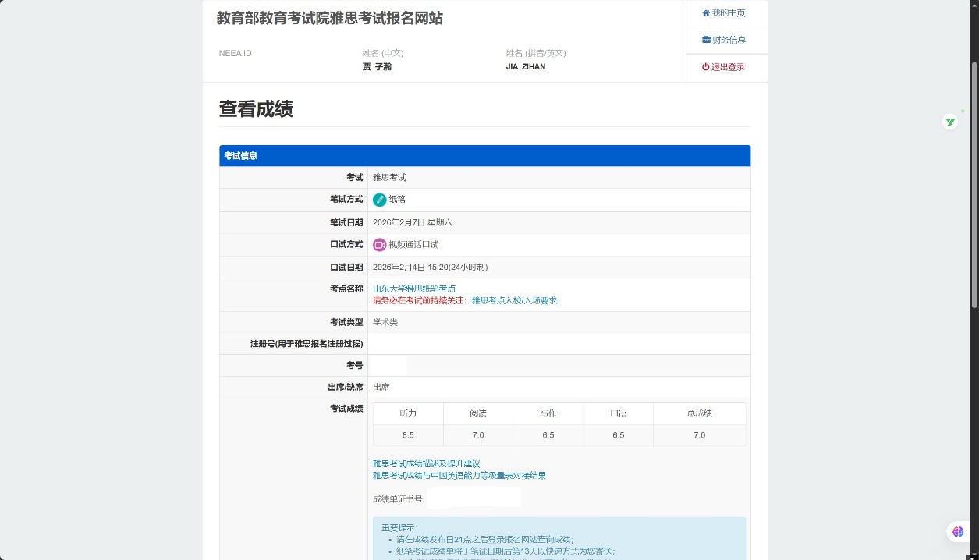Click the site title 教育部教育考试院雅思考试报名网站
Image resolution: width=979 pixels, height=560 pixels.
coord(330,19)
